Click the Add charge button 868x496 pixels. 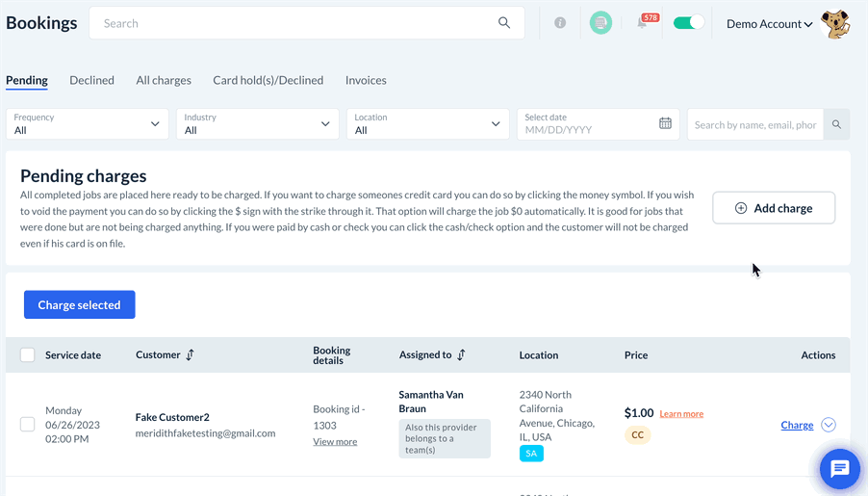point(774,208)
